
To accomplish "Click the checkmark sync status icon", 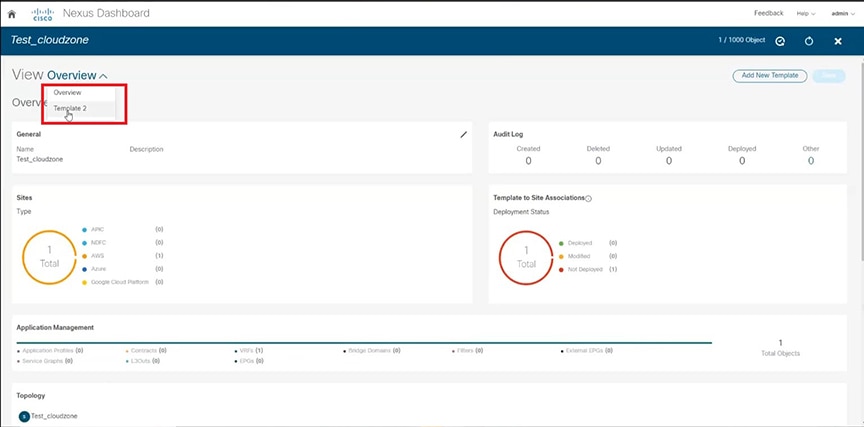I will point(780,41).
